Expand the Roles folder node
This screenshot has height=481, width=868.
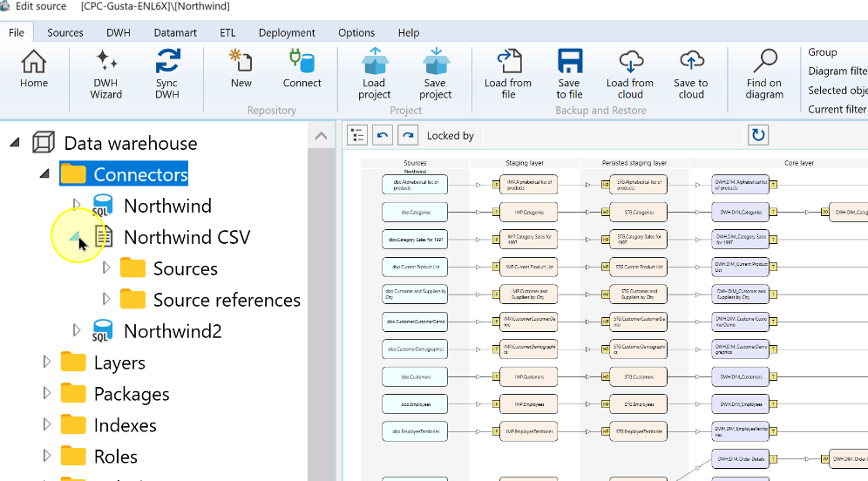(x=47, y=456)
